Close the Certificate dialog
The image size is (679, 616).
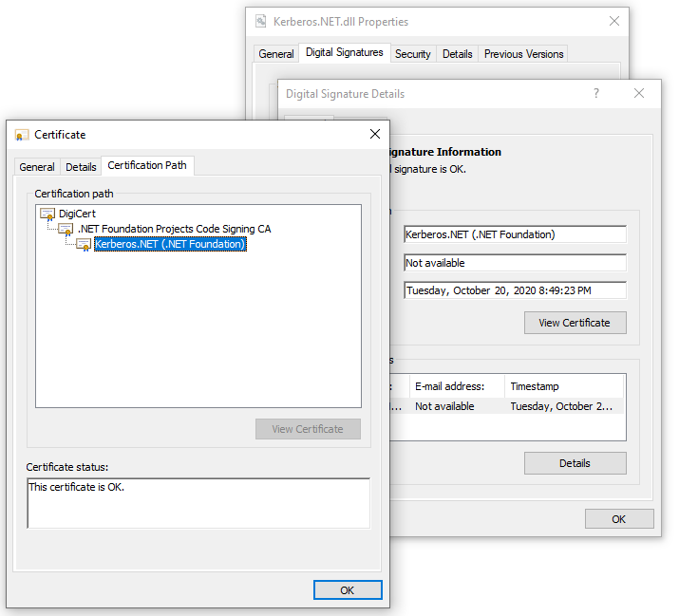click(375, 134)
